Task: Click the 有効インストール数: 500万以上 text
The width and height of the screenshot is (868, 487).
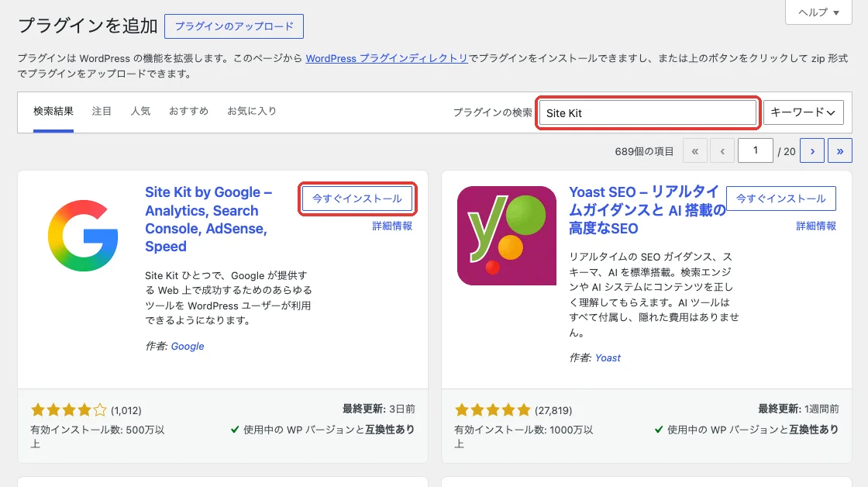Action: 98,437
